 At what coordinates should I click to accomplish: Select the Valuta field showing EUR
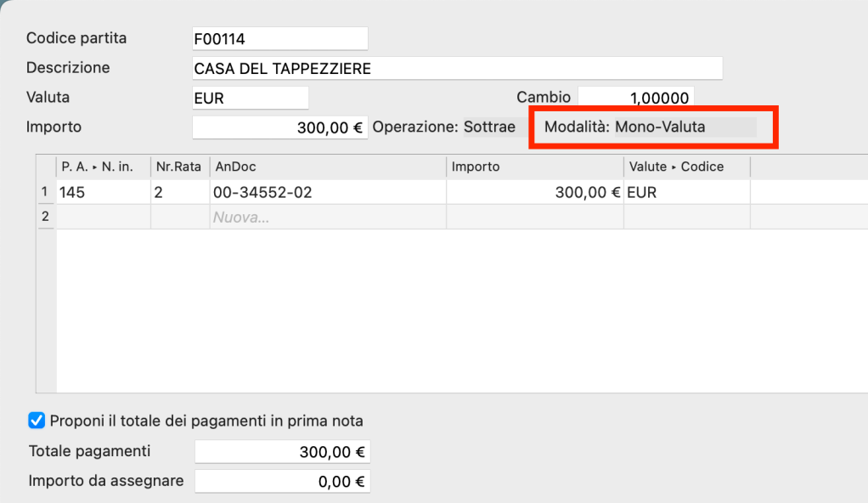(x=251, y=99)
